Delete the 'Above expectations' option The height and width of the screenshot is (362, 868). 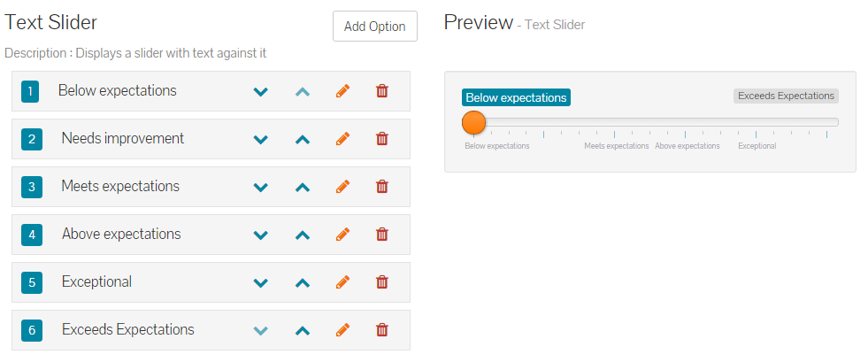(382, 235)
